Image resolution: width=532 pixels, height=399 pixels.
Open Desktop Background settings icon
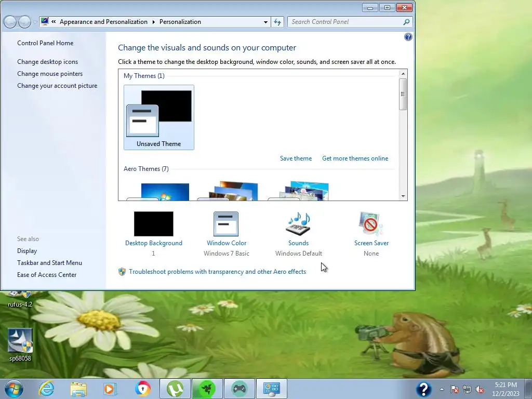click(x=153, y=224)
